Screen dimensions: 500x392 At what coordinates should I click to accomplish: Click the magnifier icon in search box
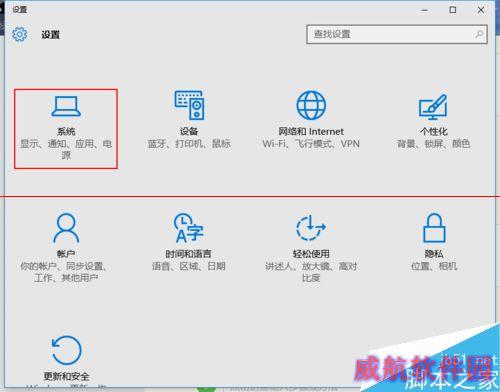(479, 34)
